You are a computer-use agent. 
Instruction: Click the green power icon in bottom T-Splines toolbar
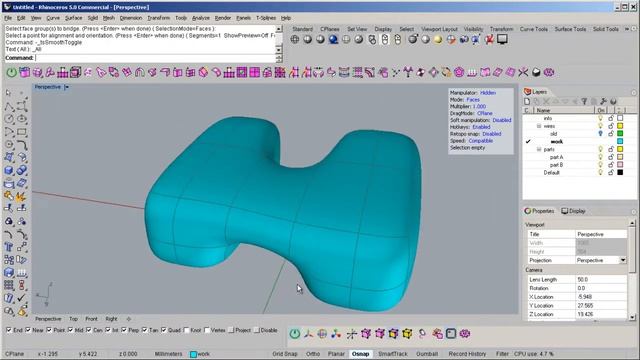tap(295, 334)
